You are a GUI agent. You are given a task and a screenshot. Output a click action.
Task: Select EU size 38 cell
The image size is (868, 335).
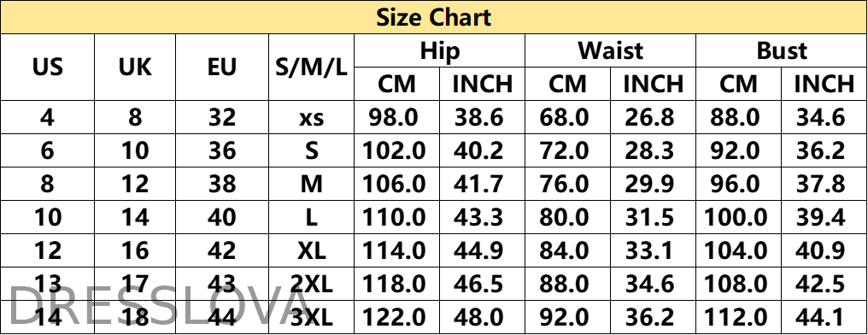(x=222, y=184)
